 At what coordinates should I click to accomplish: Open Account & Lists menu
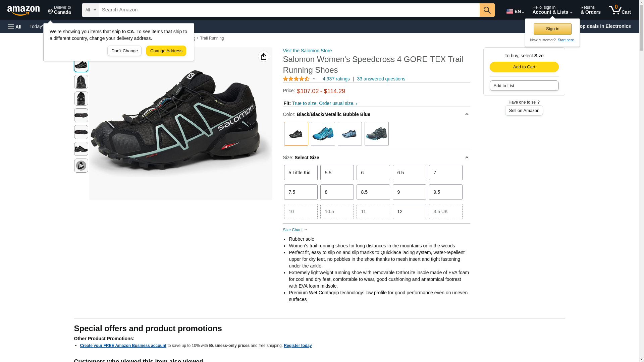552,10
